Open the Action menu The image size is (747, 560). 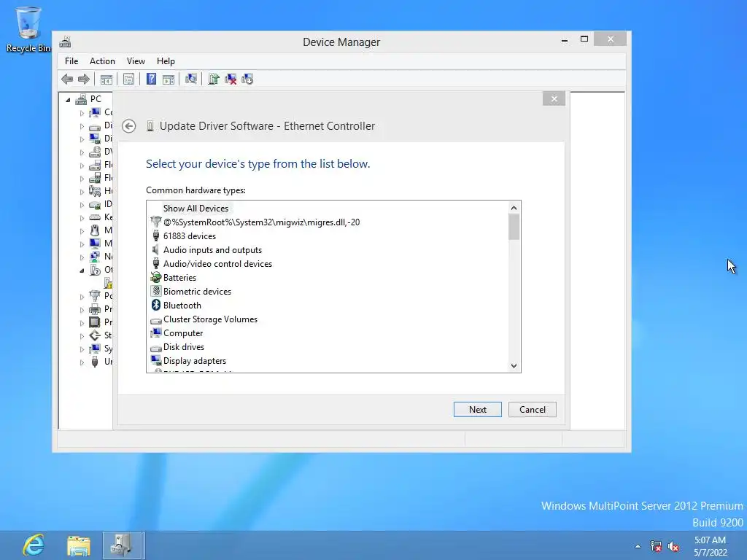pyautogui.click(x=102, y=61)
